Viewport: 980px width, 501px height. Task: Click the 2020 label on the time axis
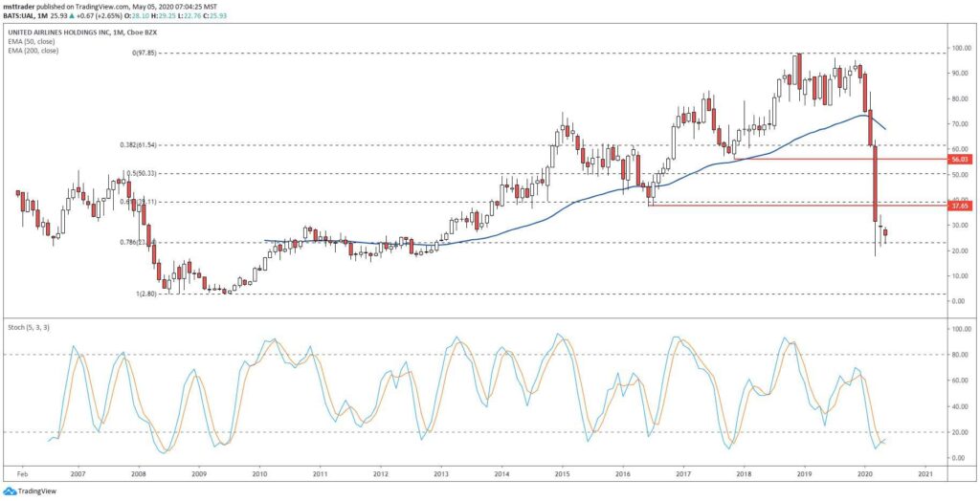865,475
